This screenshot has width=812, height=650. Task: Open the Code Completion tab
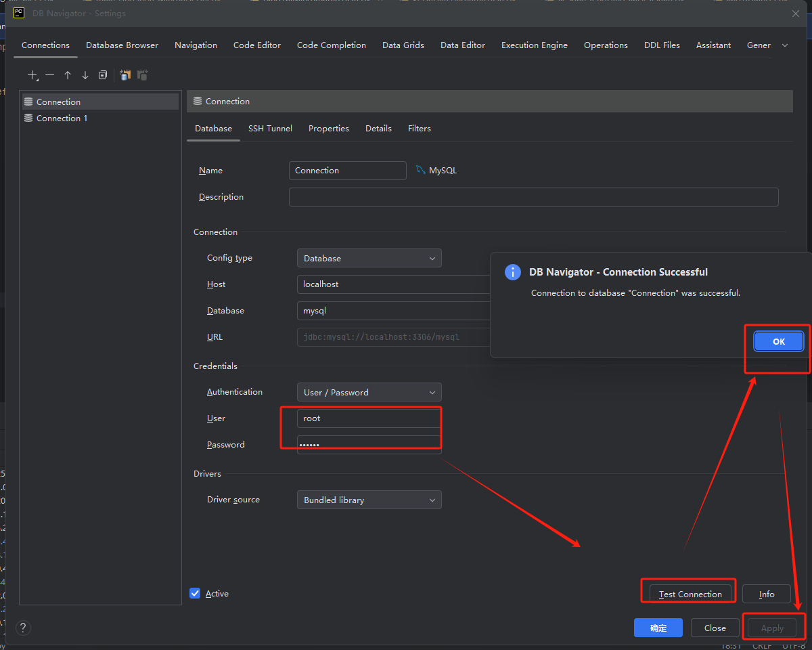click(332, 45)
